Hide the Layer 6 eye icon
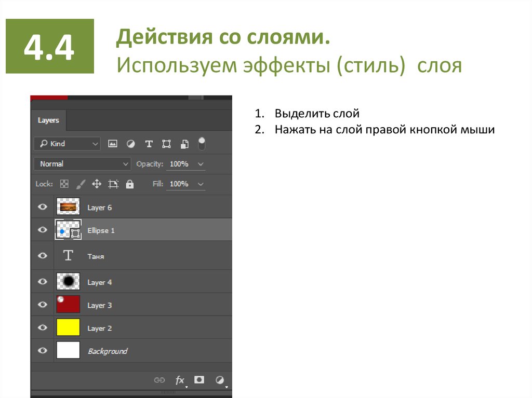The image size is (532, 398). click(x=43, y=207)
